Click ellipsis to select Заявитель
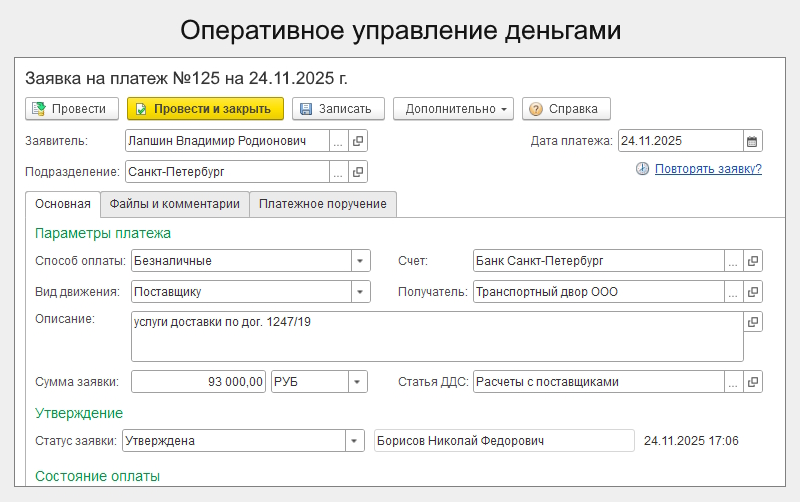This screenshot has height=502, width=800. tap(338, 141)
